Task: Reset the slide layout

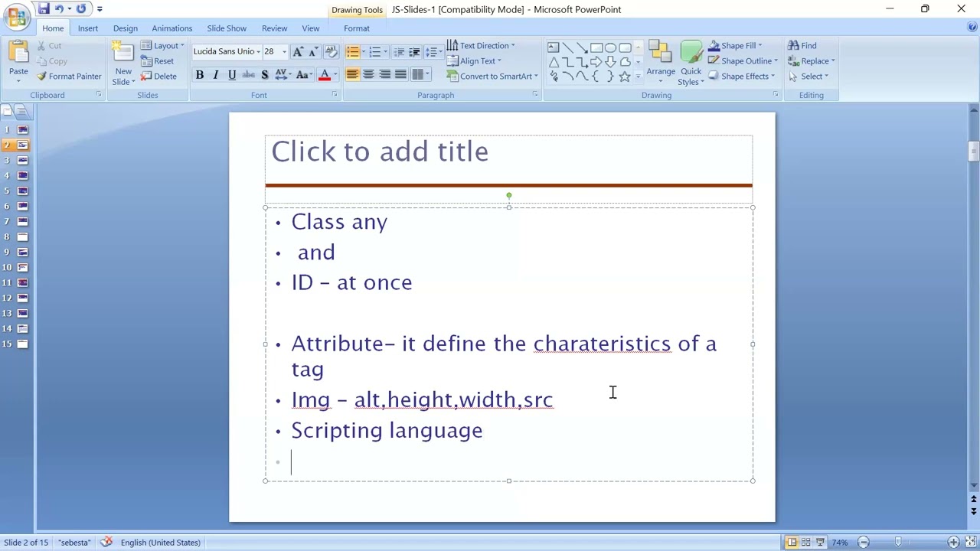Action: tap(157, 61)
